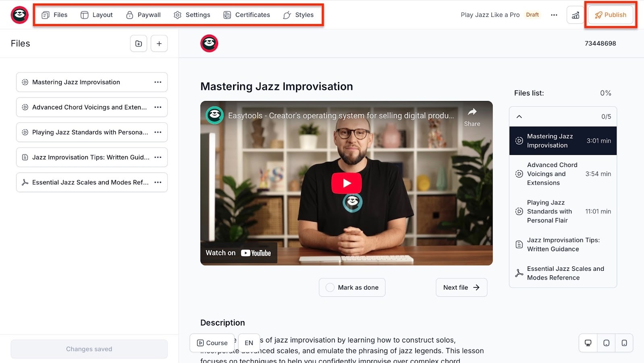Click the Mastering Jazz Improvisation lesson heading
The height and width of the screenshot is (363, 644).
click(277, 87)
